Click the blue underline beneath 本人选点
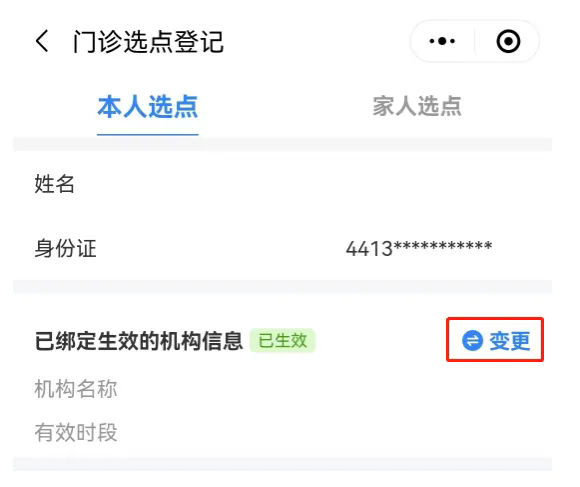Image resolution: width=580 pixels, height=487 pixels. pos(148,135)
